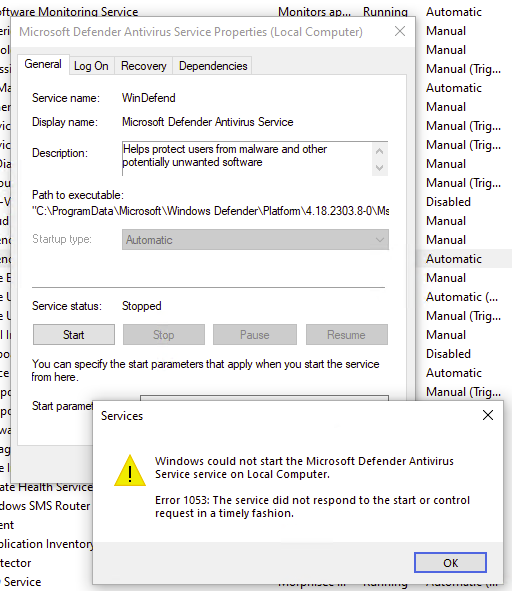This screenshot has width=512, height=591.
Task: Close the Services error dialog
Action: [487, 415]
